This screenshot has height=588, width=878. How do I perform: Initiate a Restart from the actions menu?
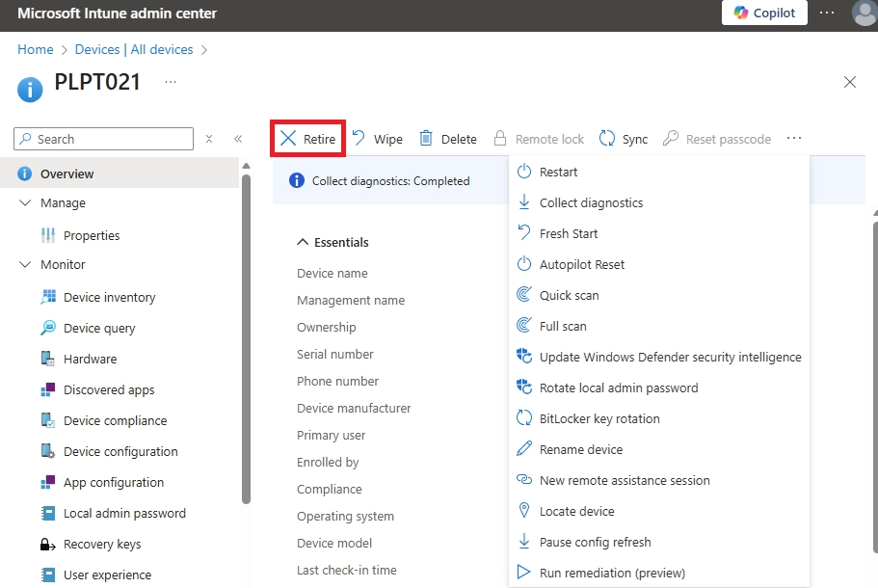point(558,172)
